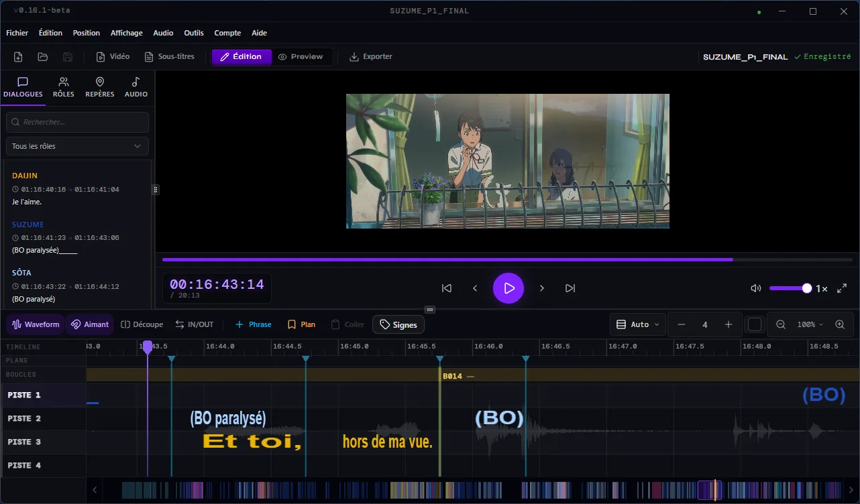Screen dimensions: 860x504
Task: Switch to the Audio sidebar tab
Action: point(136,88)
